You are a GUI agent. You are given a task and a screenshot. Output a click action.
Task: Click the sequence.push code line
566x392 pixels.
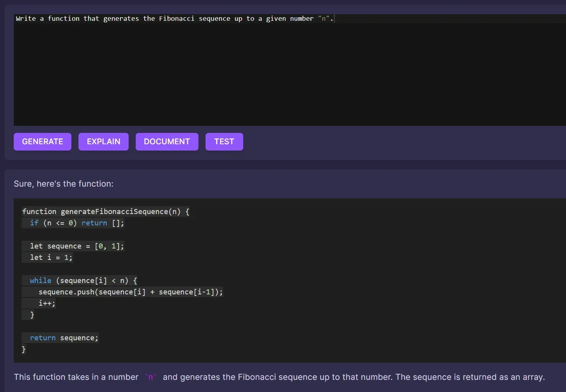tap(130, 292)
